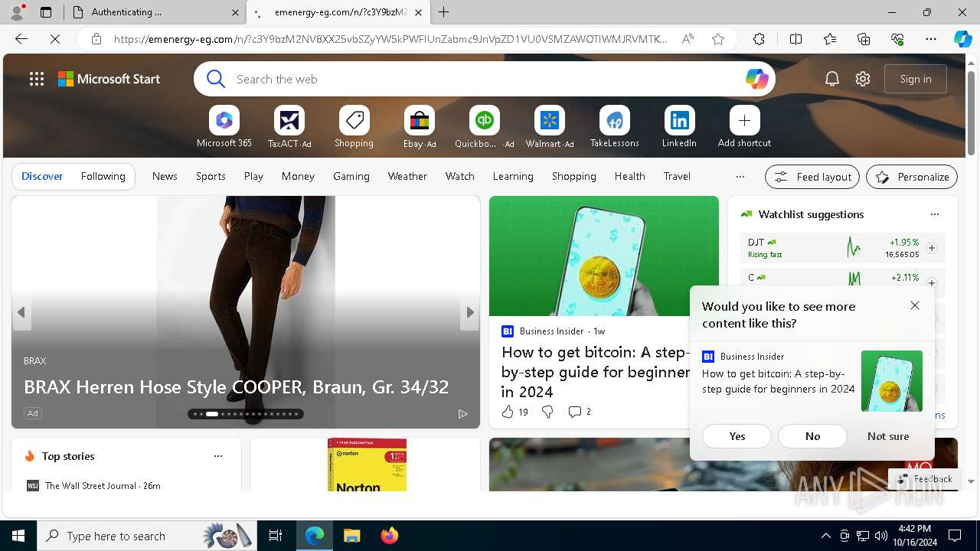Answer Yes to content prompt
The height and width of the screenshot is (551, 980).
pos(737,436)
